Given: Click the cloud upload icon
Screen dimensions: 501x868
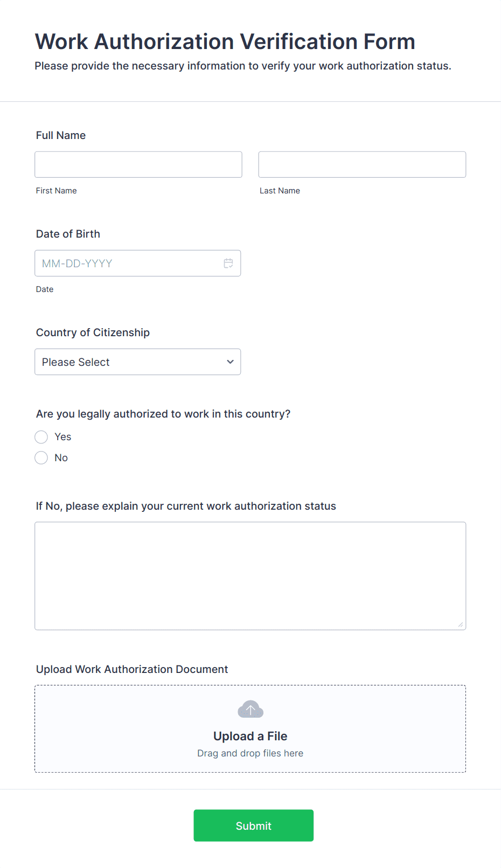Looking at the screenshot, I should tap(250, 709).
